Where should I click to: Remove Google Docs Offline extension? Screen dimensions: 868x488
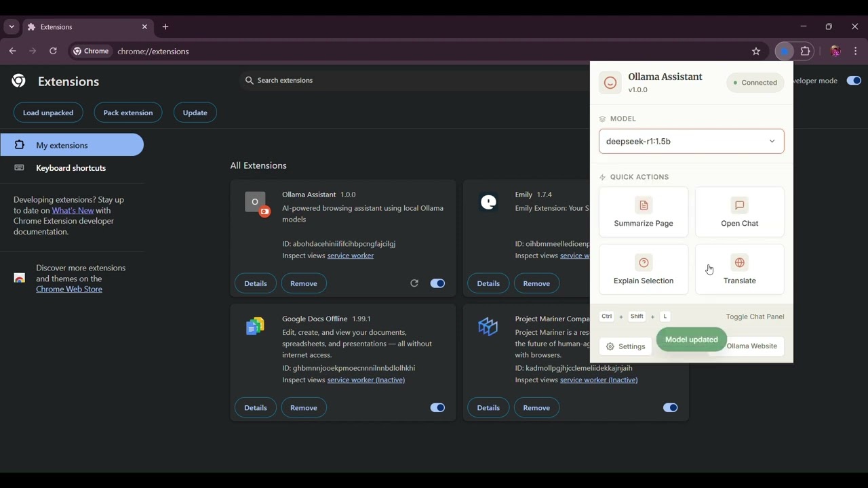click(x=304, y=408)
